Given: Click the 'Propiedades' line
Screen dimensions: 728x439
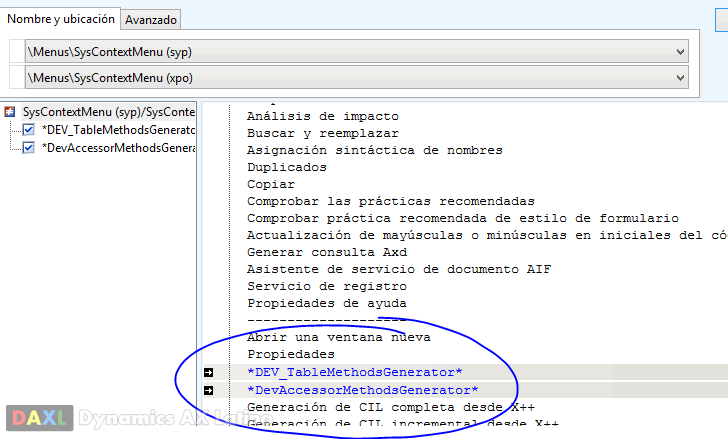Looking at the screenshot, I should point(291,354).
